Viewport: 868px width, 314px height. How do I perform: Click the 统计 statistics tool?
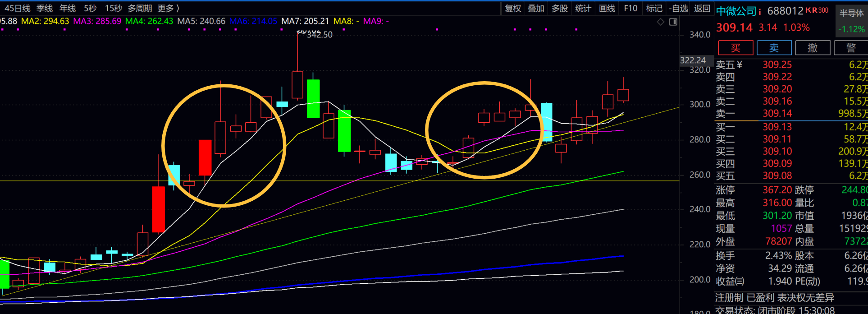[583, 9]
